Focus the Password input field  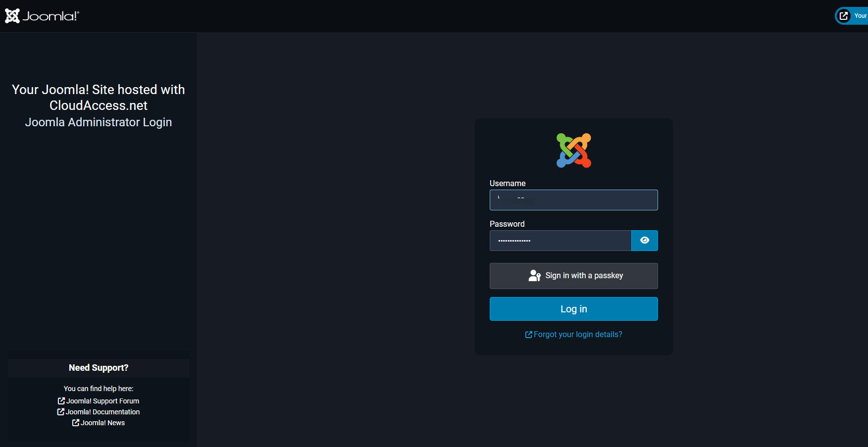561,241
